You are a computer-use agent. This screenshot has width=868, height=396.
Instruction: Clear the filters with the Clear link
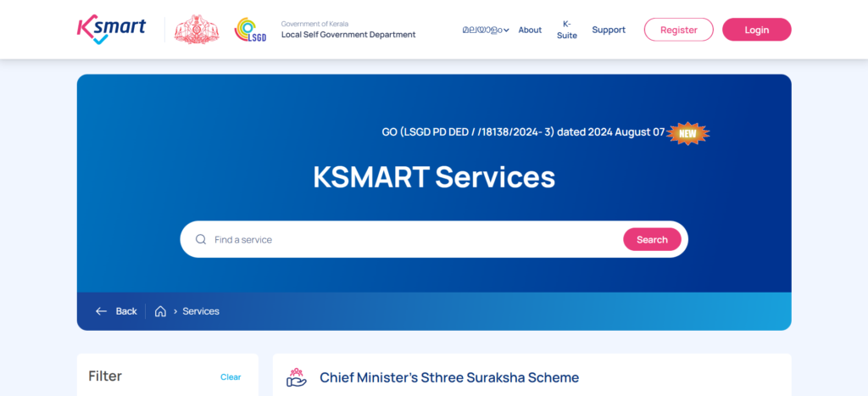231,377
